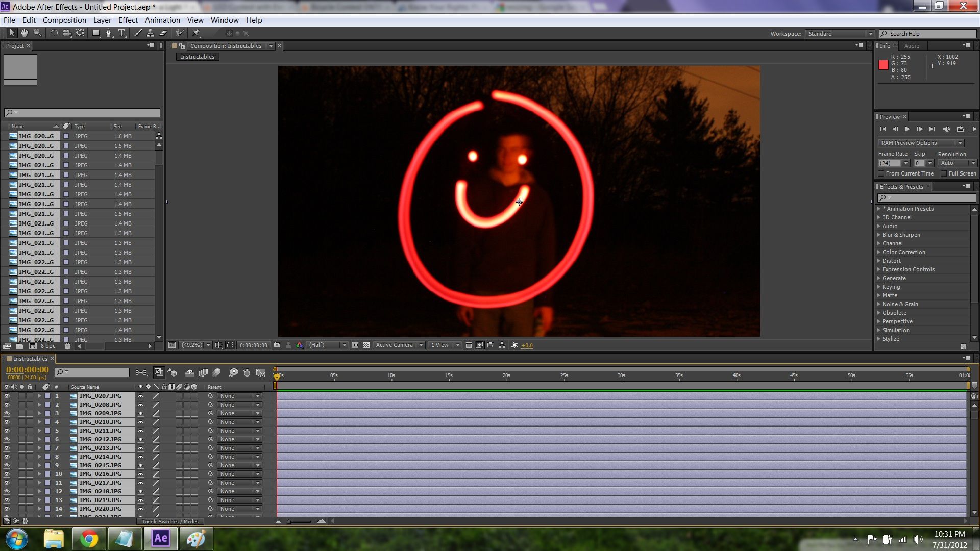Check the From Current Time option
The width and height of the screenshot is (980, 551).
pyautogui.click(x=881, y=173)
